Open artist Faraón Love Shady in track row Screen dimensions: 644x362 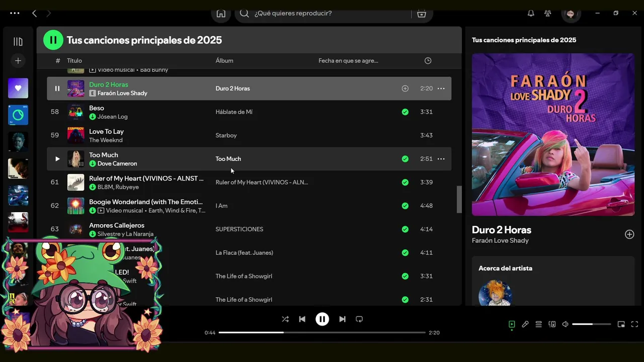[x=122, y=93]
